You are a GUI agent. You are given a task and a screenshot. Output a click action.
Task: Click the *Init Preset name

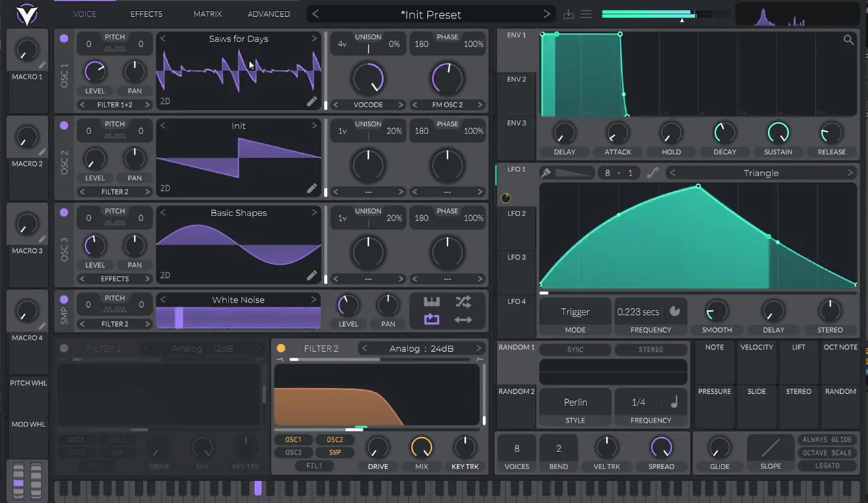(431, 14)
